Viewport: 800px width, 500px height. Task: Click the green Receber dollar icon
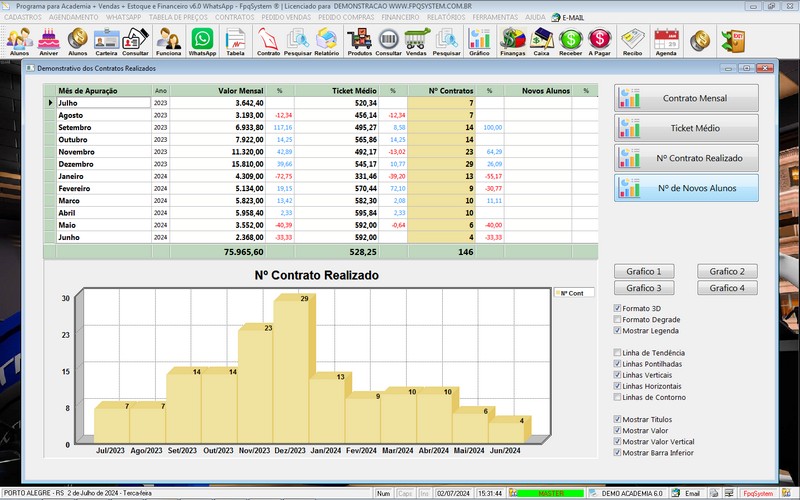tap(570, 41)
